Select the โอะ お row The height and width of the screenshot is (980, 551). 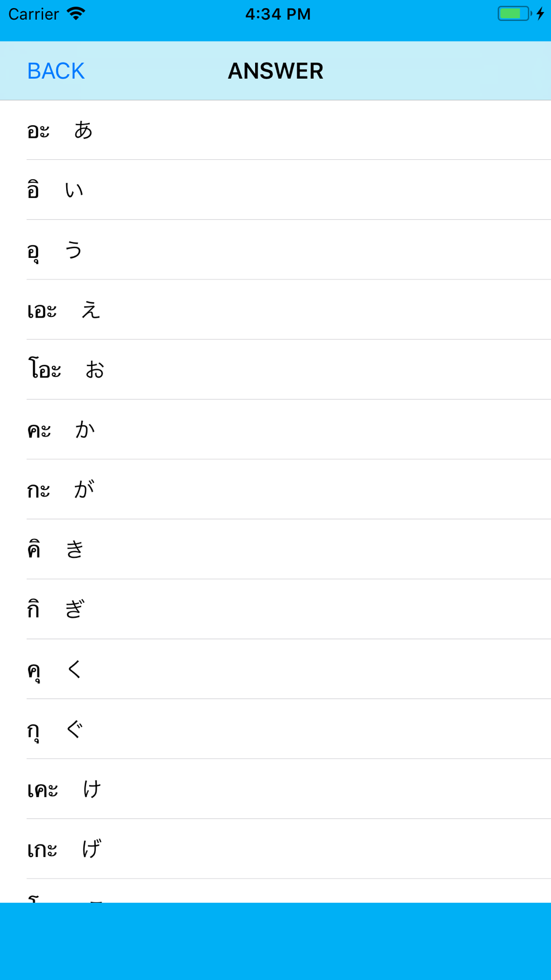click(275, 370)
